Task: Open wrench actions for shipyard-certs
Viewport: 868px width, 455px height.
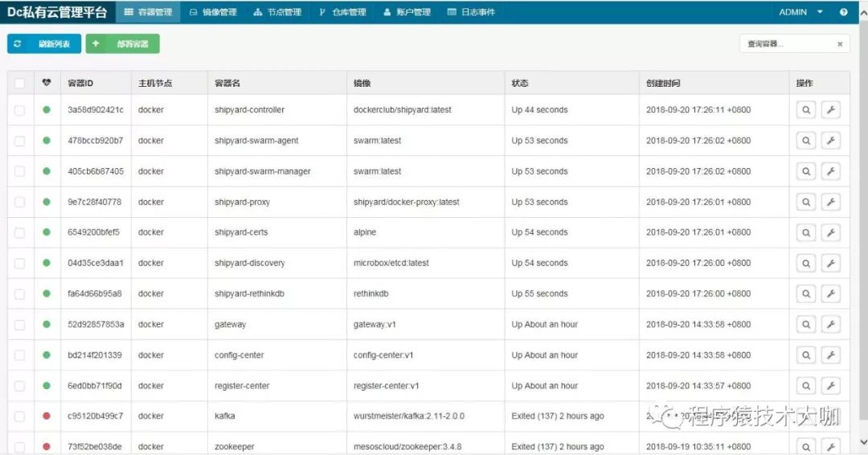Action: [831, 232]
